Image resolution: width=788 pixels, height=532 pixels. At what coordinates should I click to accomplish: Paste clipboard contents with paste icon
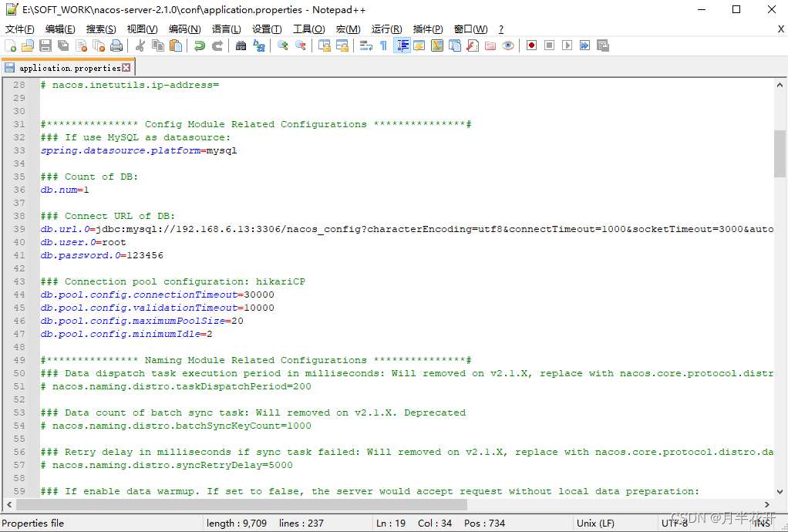click(176, 45)
